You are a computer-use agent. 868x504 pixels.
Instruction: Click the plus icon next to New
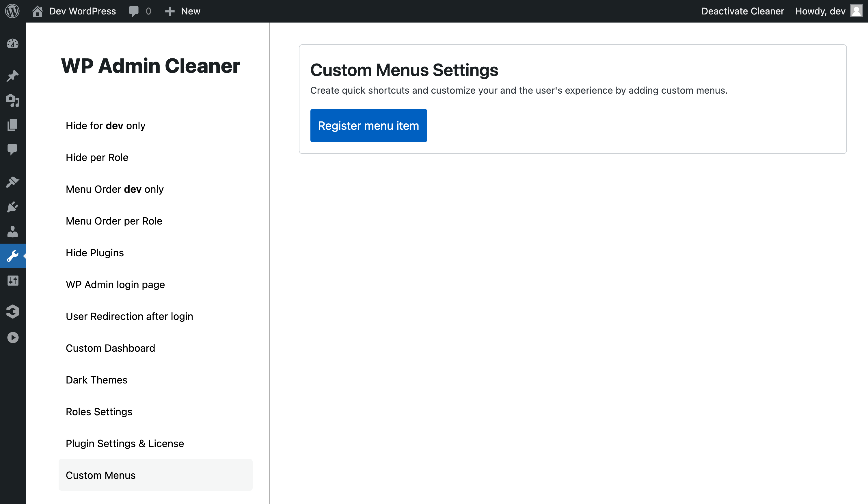tap(169, 11)
